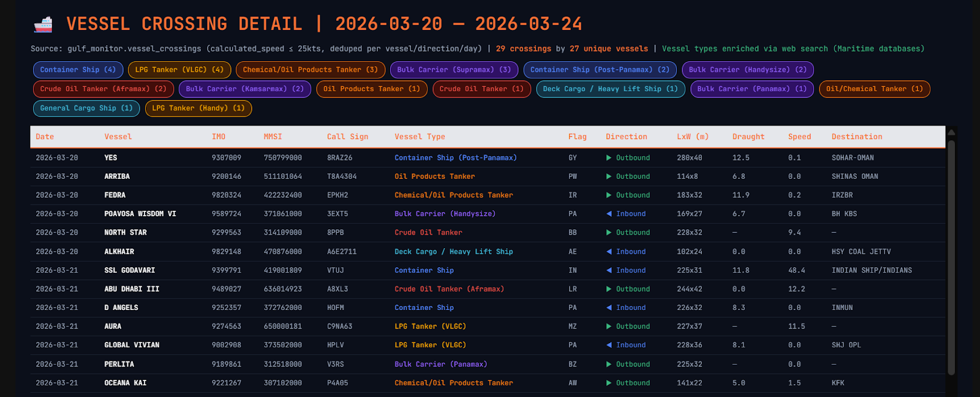Select the General Cargo Ship (1) chip
The height and width of the screenshot is (397, 980).
pyautogui.click(x=86, y=108)
